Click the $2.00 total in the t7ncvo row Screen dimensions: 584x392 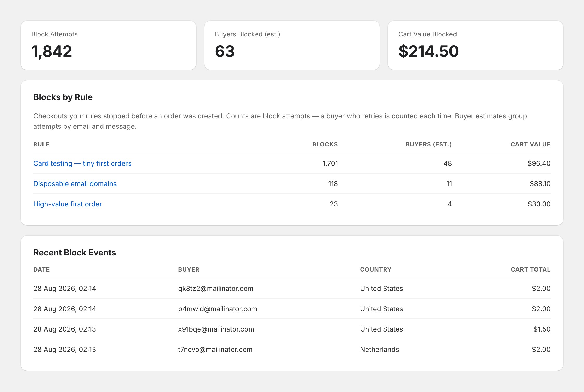pyautogui.click(x=541, y=350)
